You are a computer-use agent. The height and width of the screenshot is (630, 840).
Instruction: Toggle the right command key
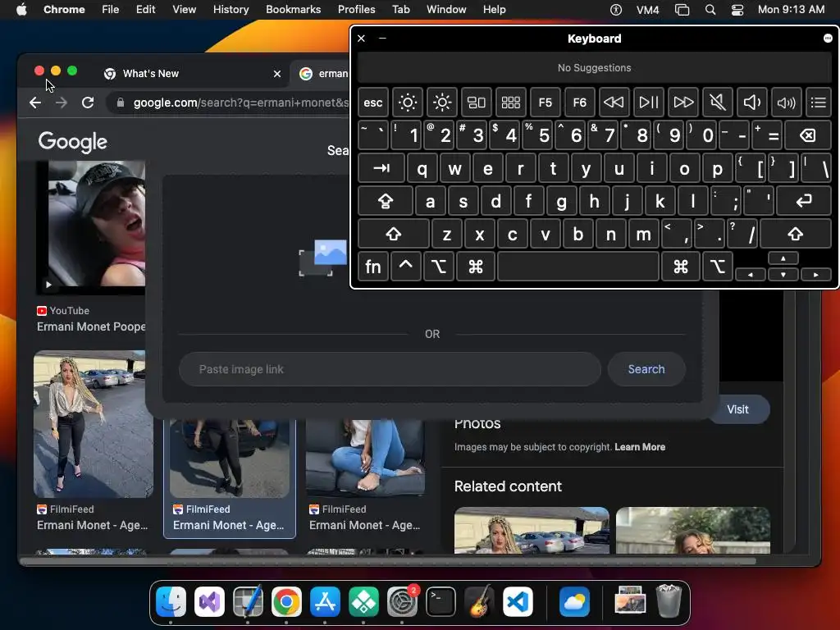[681, 267]
